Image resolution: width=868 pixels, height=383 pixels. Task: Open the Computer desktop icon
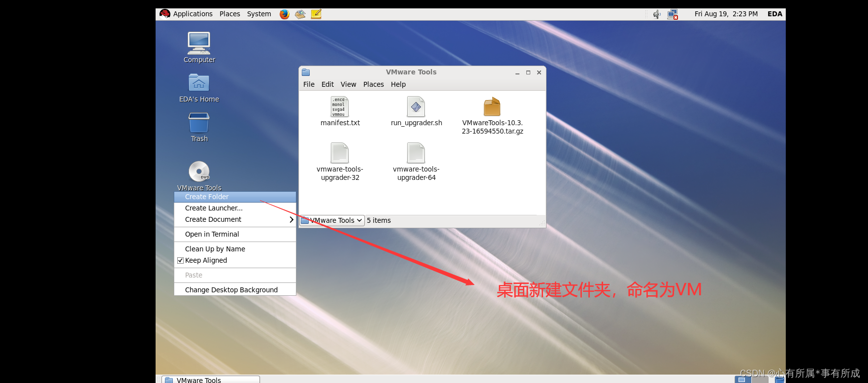tap(199, 43)
